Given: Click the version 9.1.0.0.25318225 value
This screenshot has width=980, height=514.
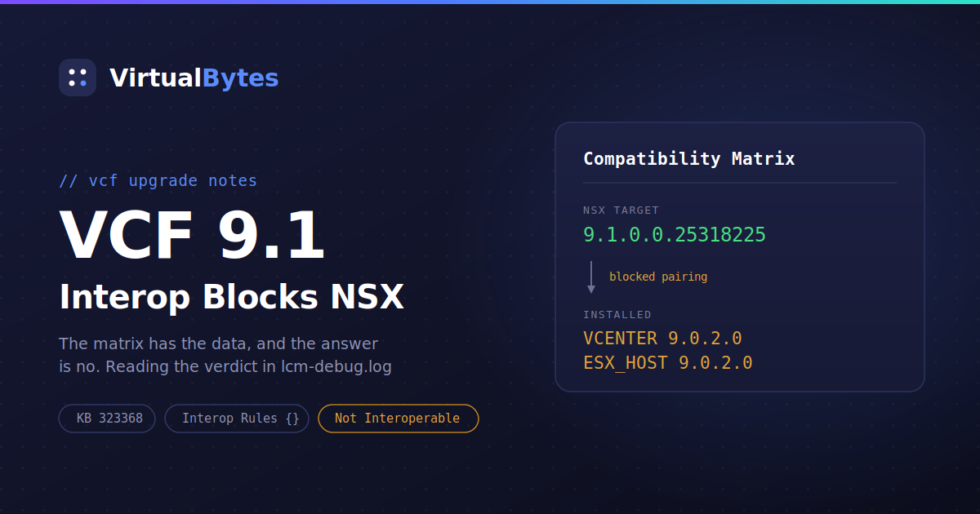Looking at the screenshot, I should (675, 235).
